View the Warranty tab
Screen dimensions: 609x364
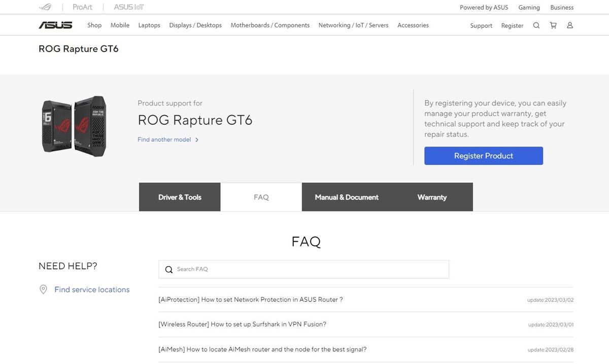[431, 197]
